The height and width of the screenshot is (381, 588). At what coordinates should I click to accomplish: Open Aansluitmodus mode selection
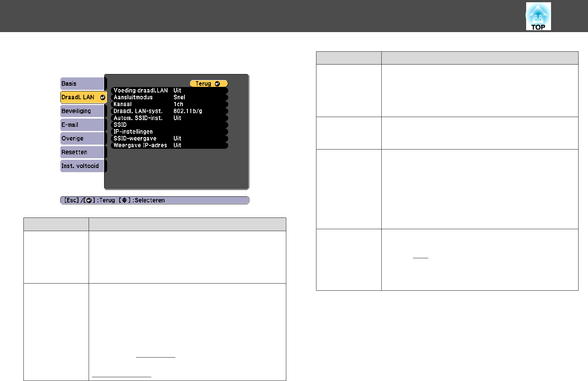coord(169,97)
